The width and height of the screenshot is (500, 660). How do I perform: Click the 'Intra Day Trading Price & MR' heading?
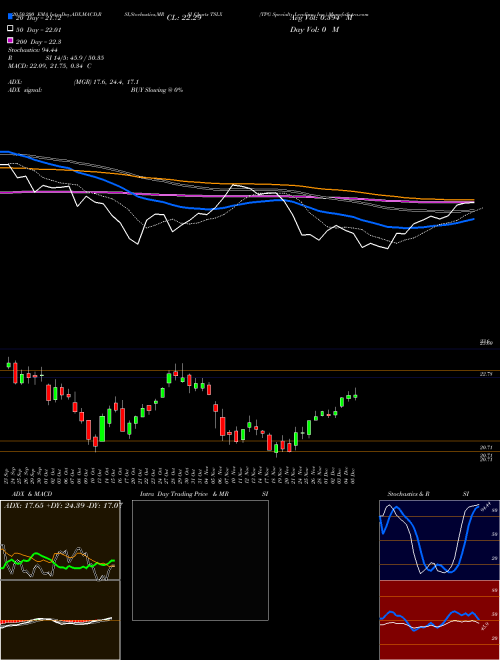point(184,494)
